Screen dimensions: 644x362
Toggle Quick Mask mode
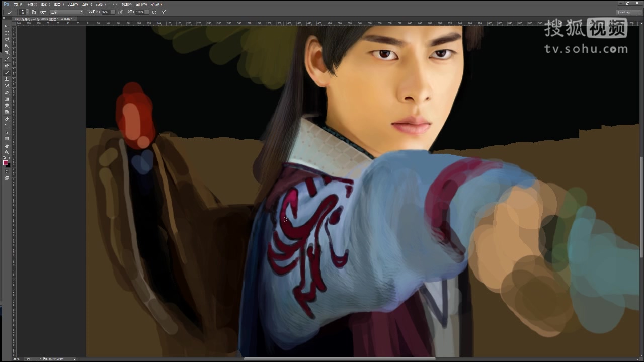pyautogui.click(x=7, y=171)
